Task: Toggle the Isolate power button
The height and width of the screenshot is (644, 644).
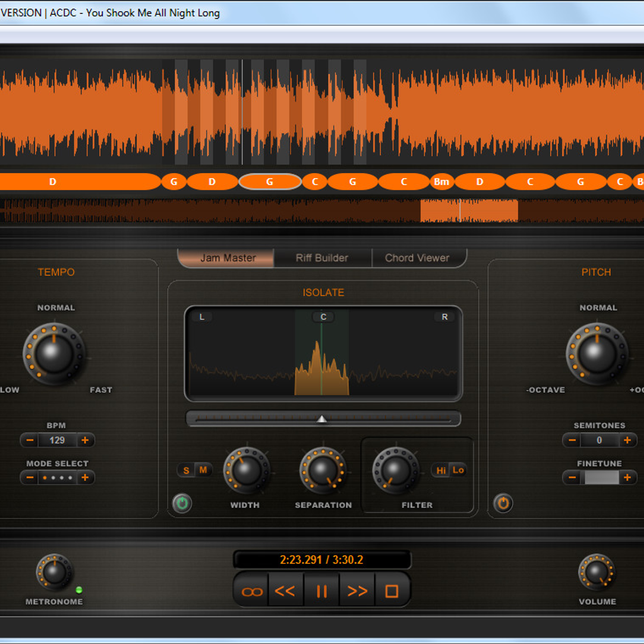Action: pos(182,503)
